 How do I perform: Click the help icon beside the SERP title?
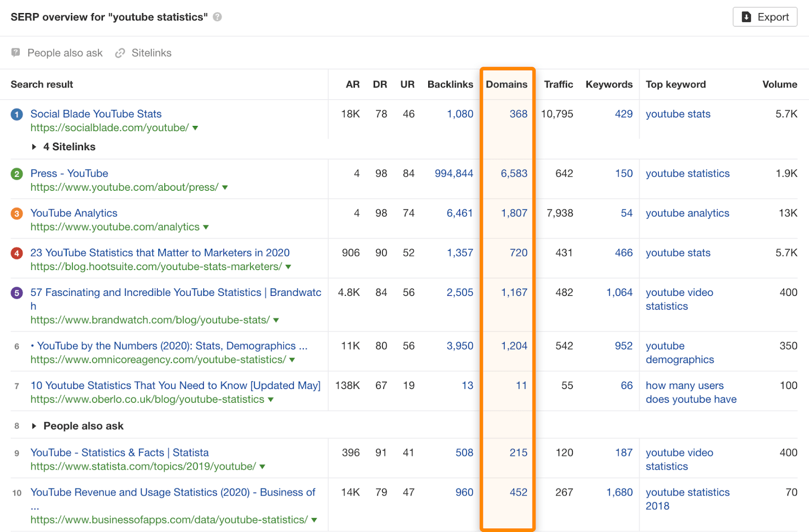pos(217,17)
